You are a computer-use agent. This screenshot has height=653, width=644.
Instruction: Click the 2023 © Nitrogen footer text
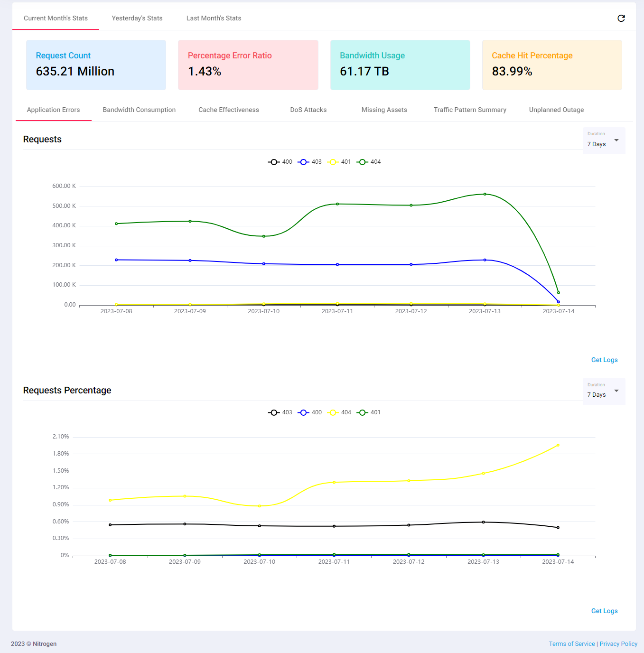pos(34,644)
